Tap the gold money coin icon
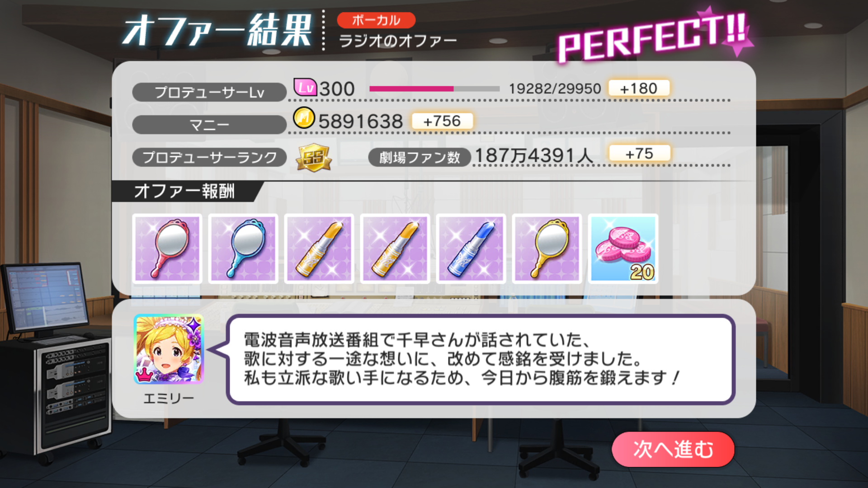 (304, 118)
